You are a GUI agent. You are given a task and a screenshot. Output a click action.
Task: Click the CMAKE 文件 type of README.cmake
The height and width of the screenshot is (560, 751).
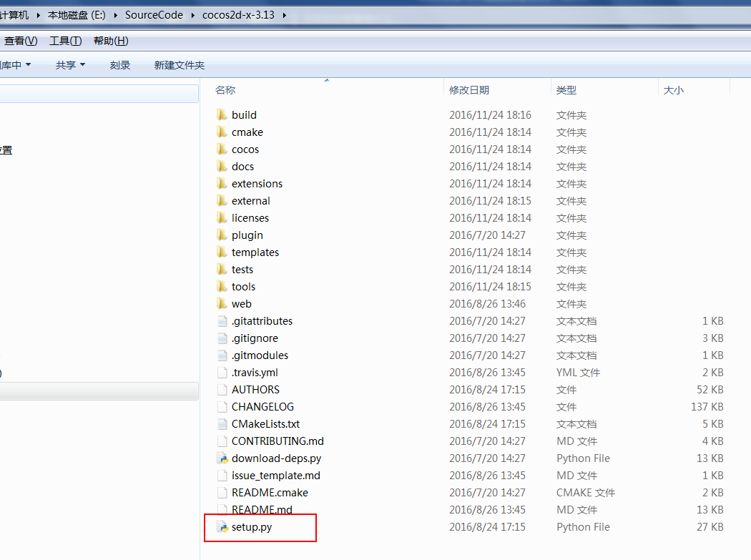[x=585, y=493]
